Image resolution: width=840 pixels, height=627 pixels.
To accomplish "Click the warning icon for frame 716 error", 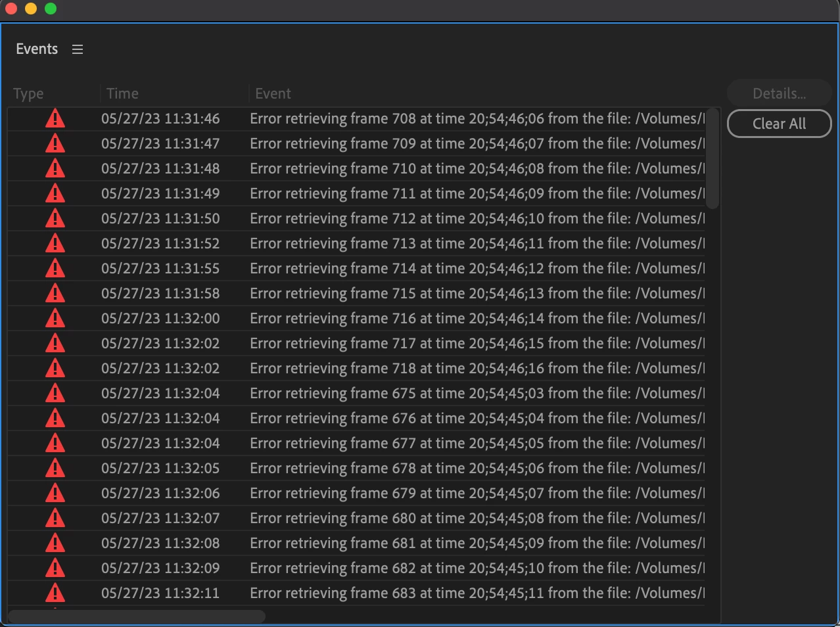I will point(55,318).
